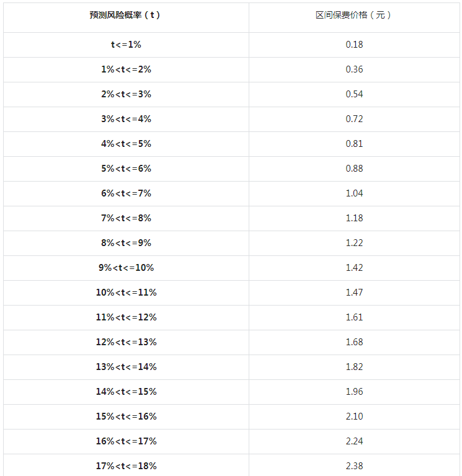
Task: Select the 15%<t<=16% range cell
Action: (x=126, y=416)
